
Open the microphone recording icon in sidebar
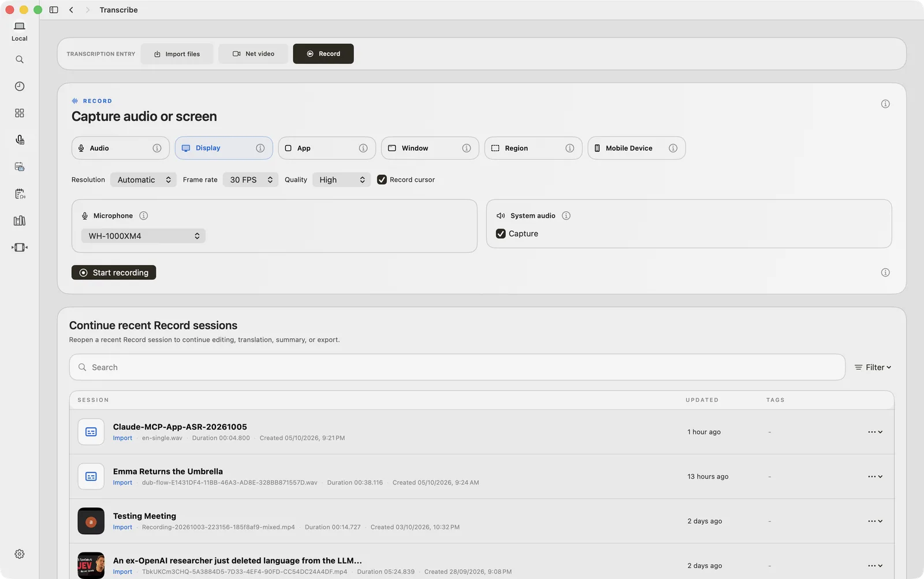20,140
